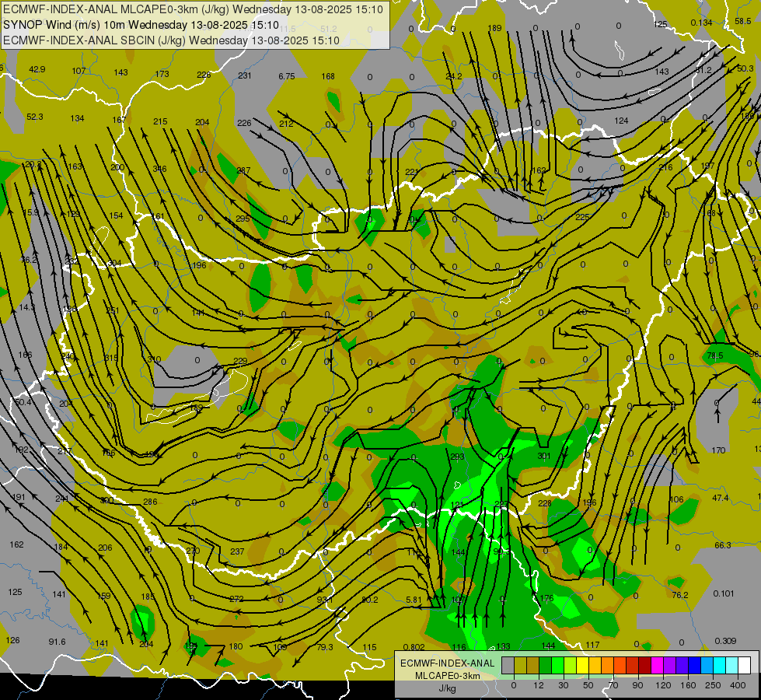Click the map value 91.6
The image size is (761, 700).
click(x=57, y=642)
